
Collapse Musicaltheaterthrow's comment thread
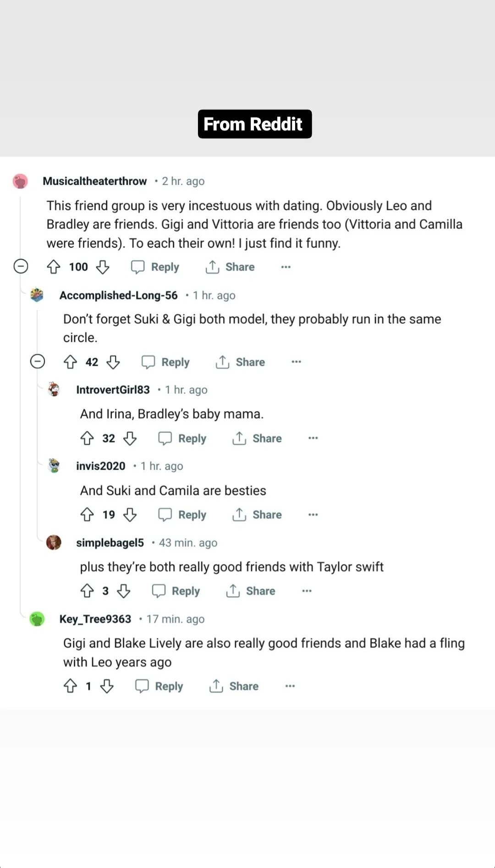21,267
